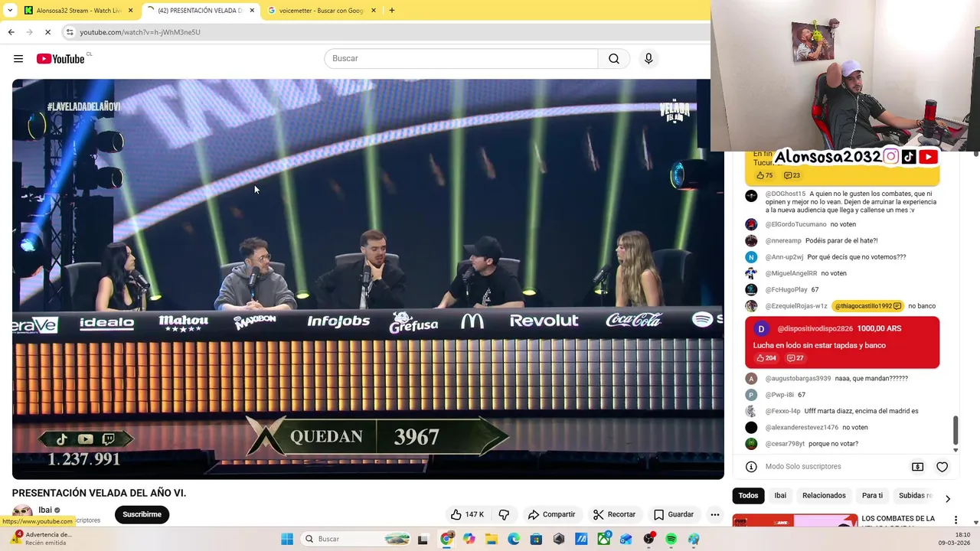Like the video with 147 K likes
The height and width of the screenshot is (551, 980).
[x=467, y=514]
